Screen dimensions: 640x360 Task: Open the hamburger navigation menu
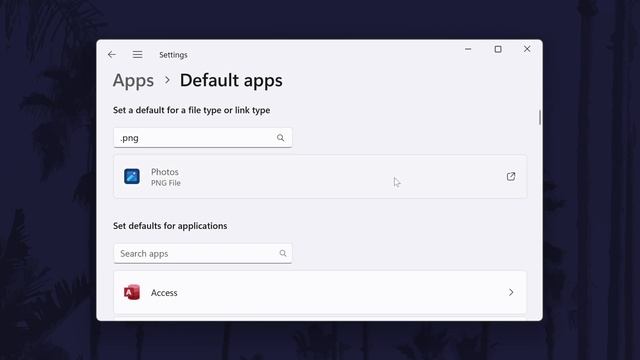pos(138,54)
